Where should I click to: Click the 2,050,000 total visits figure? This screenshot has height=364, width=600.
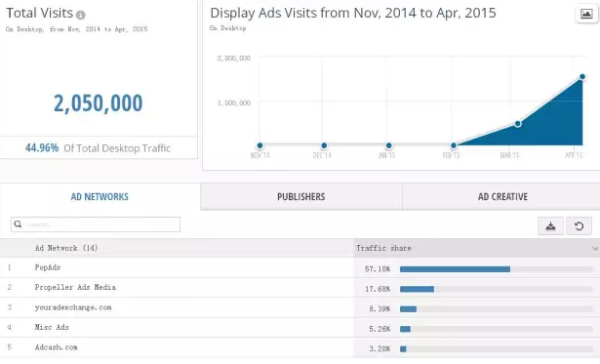click(98, 103)
